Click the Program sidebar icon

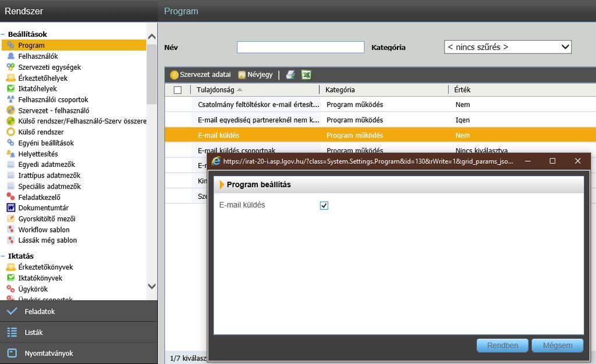(10, 45)
